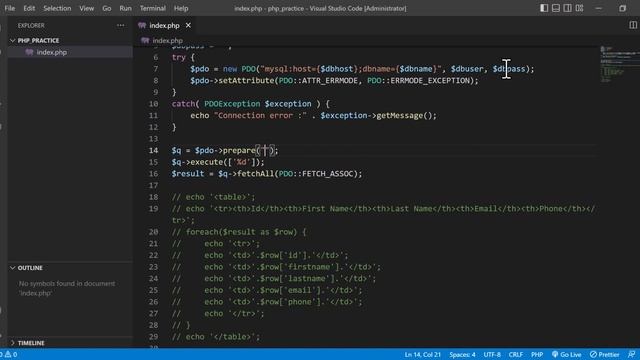Image resolution: width=640 pixels, height=360 pixels.
Task: Click the EXPLORER panel title
Action: [x=31, y=25]
